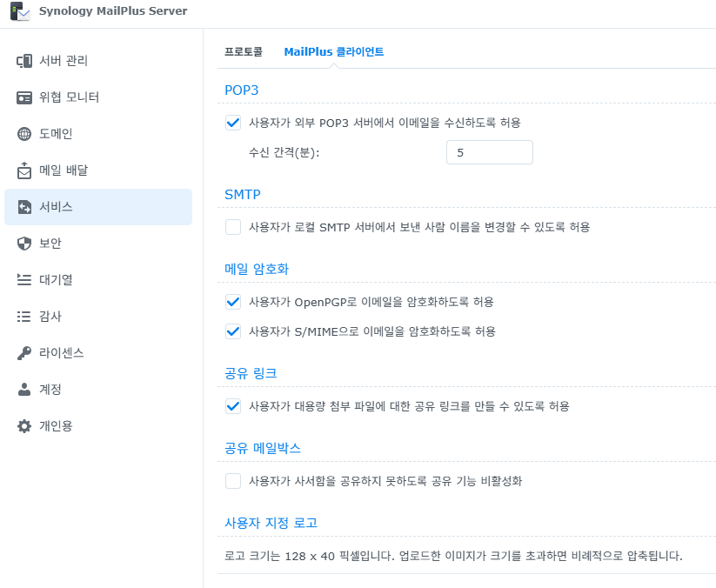Click the logo size 128 x 40 description
Viewport: 716px width, 588px height.
pyautogui.click(x=453, y=556)
